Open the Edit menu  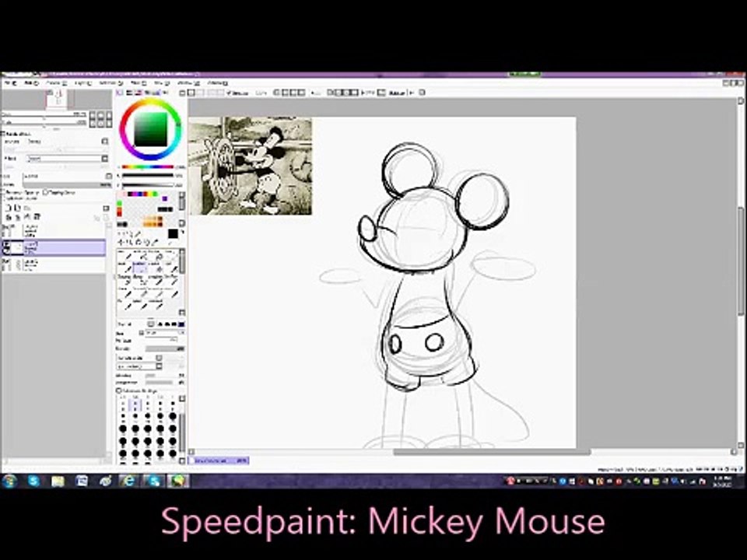(31, 83)
